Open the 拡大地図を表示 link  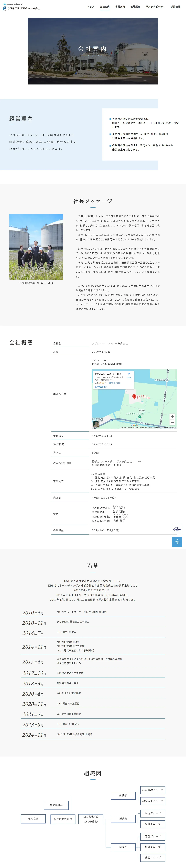tap(101, 387)
